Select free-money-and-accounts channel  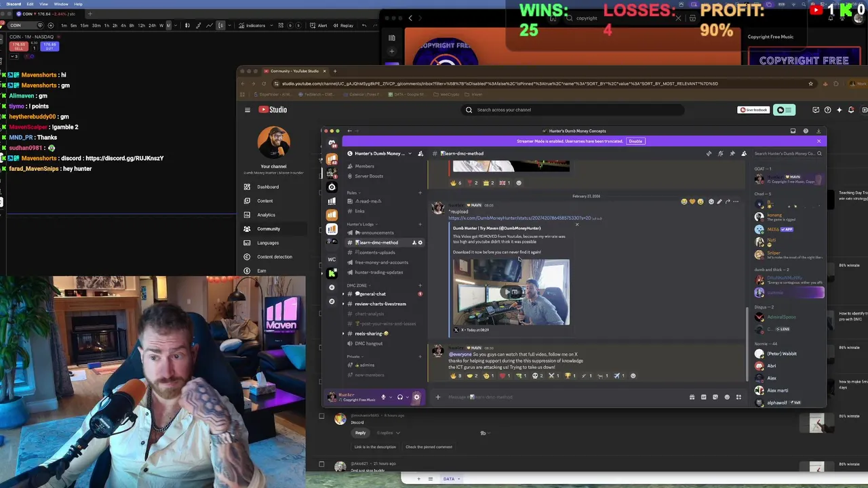(x=382, y=262)
